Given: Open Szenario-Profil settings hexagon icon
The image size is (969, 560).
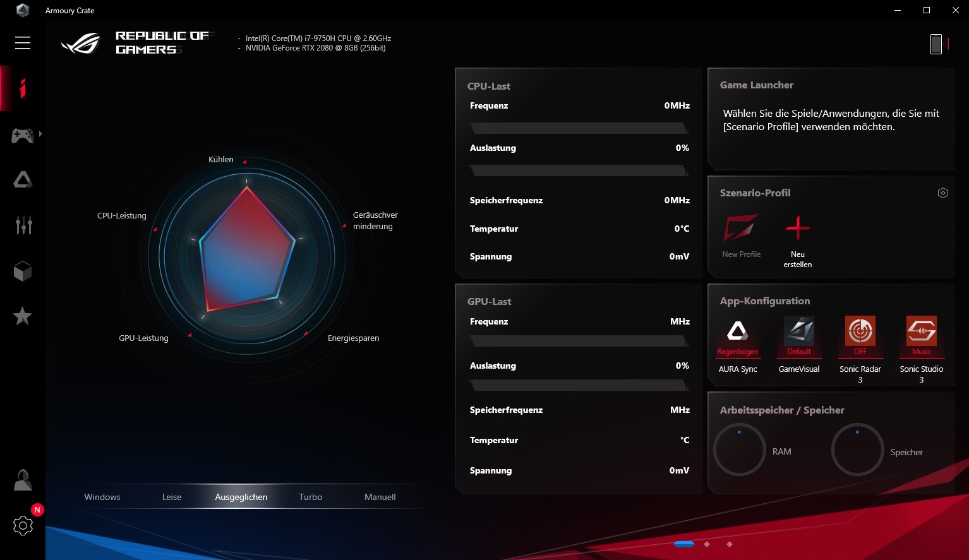Looking at the screenshot, I should point(943,193).
